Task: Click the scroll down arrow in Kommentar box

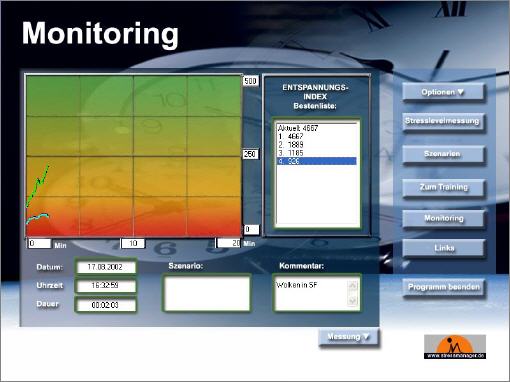Action: point(352,300)
